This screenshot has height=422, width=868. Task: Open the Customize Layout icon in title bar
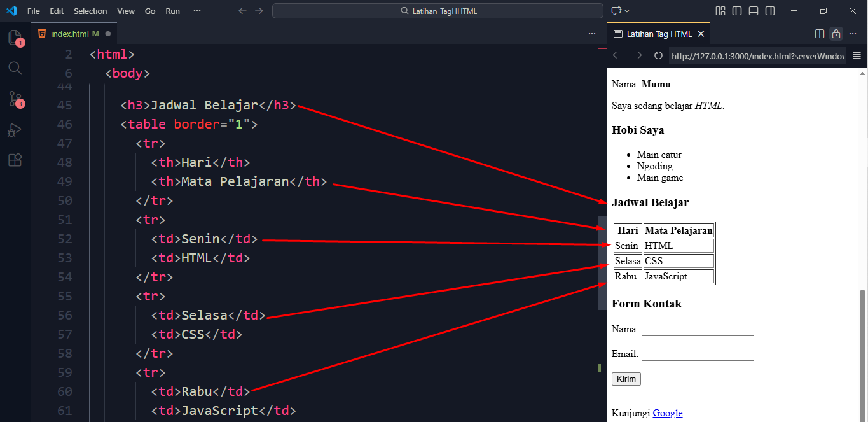pyautogui.click(x=720, y=11)
